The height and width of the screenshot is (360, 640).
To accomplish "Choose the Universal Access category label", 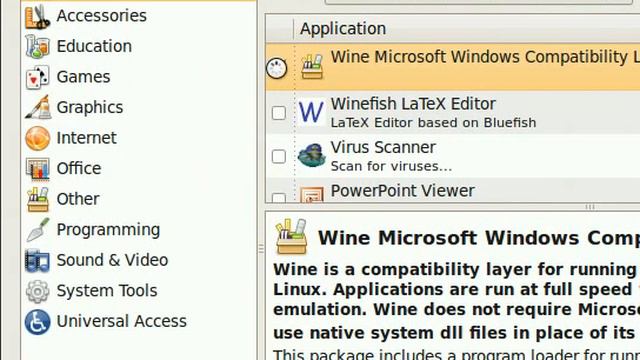I will [122, 322].
